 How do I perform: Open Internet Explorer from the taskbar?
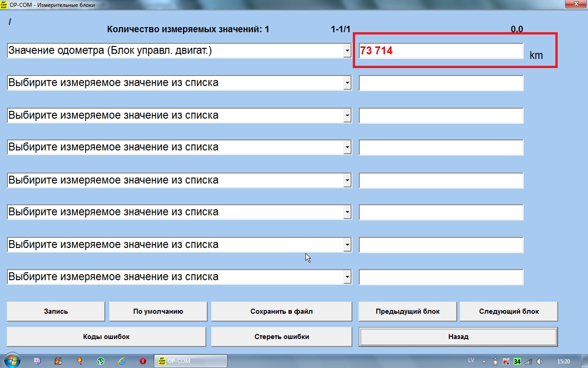121,361
